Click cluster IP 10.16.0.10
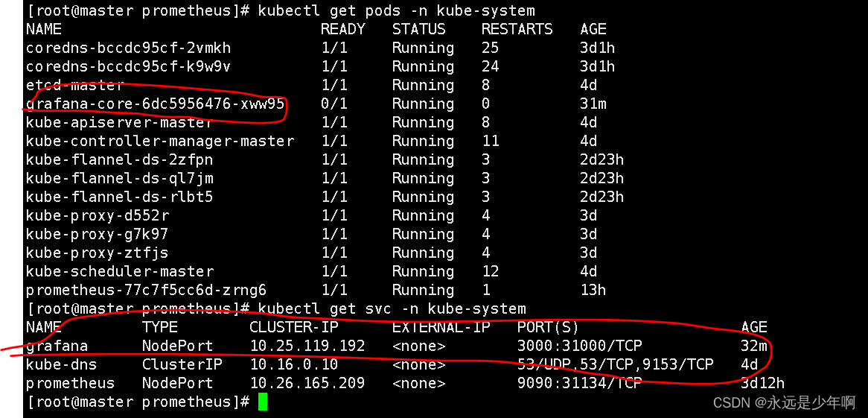Screen dimensions: 868x418 [294, 364]
